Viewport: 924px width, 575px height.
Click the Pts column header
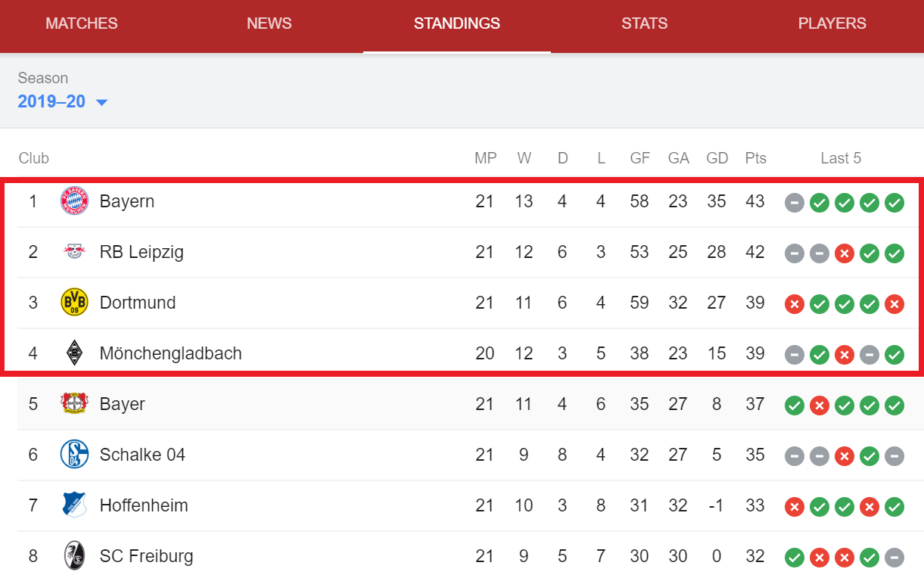tap(755, 158)
